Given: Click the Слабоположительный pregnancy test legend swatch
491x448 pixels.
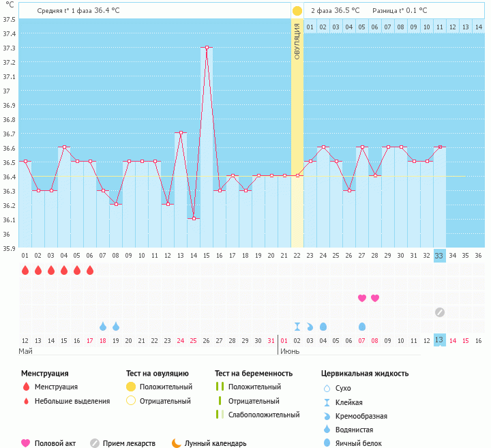Looking at the screenshot, I should point(220,415).
